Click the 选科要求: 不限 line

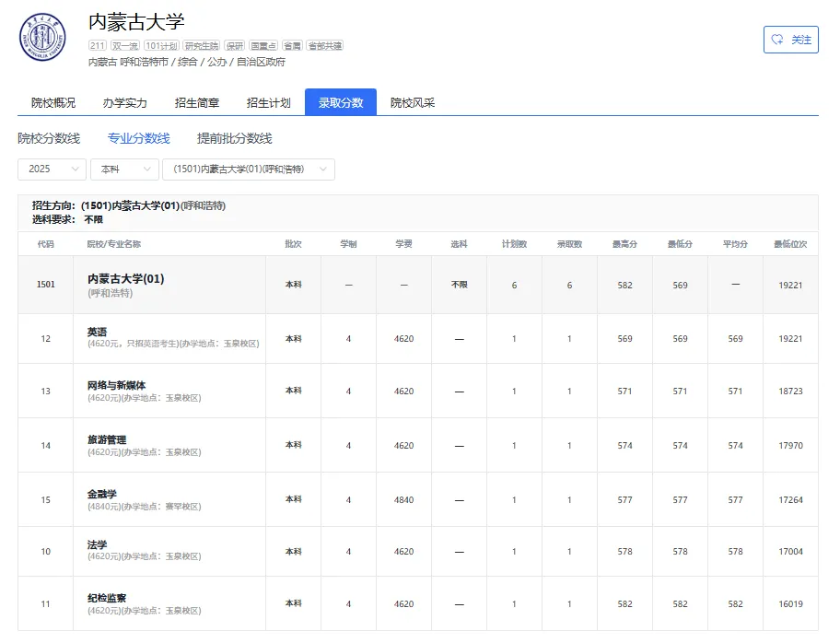pos(67,219)
